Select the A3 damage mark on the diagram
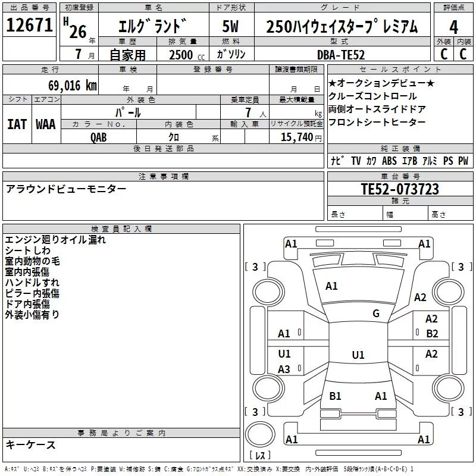The width and height of the screenshot is (476, 476). (x=284, y=369)
